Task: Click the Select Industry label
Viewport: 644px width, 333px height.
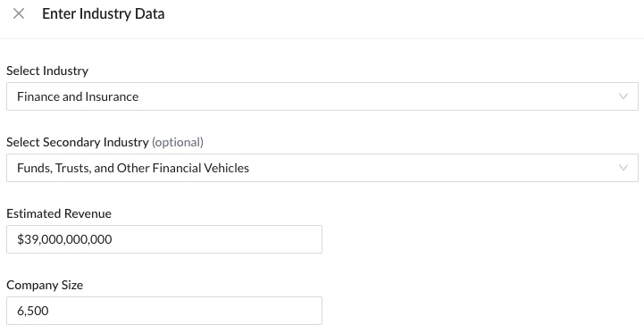Action: point(47,71)
